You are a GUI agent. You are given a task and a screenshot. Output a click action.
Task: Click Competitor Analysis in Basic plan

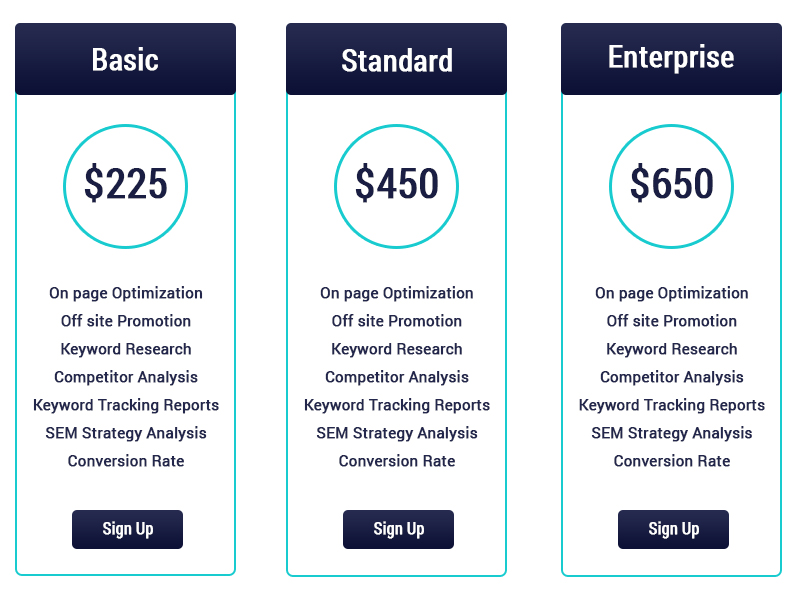pyautogui.click(x=126, y=377)
